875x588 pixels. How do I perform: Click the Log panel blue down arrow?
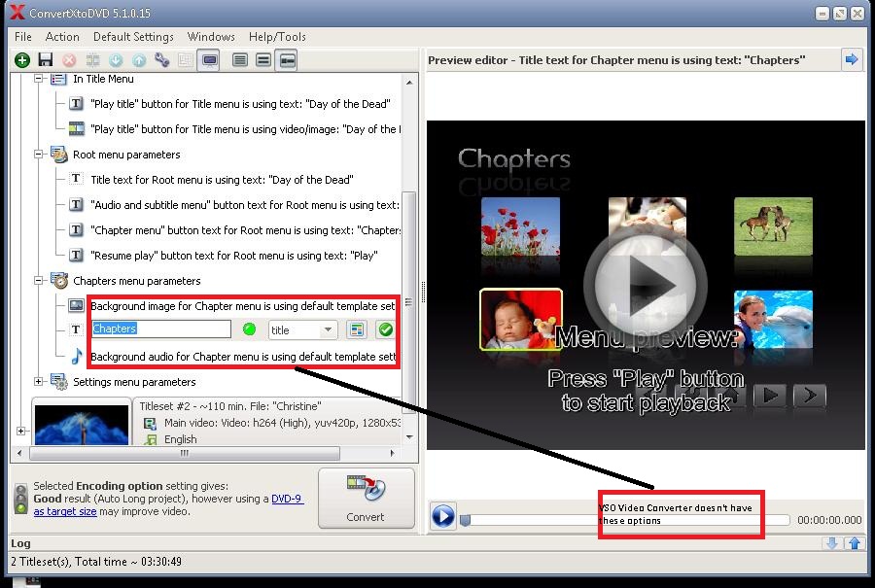[x=831, y=543]
